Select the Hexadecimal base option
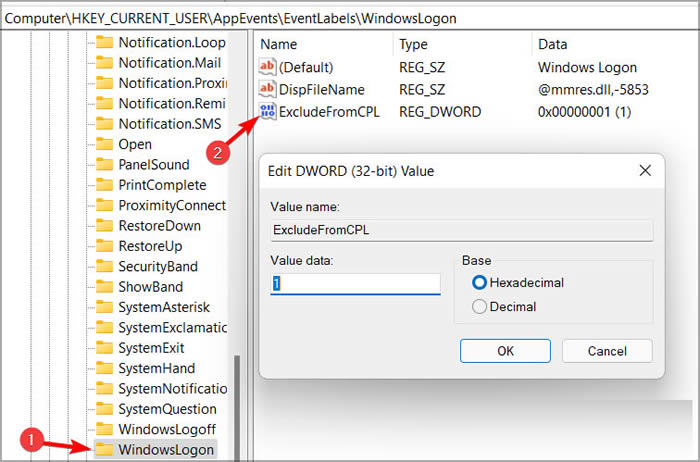Viewport: 700px width, 462px height. (x=479, y=283)
